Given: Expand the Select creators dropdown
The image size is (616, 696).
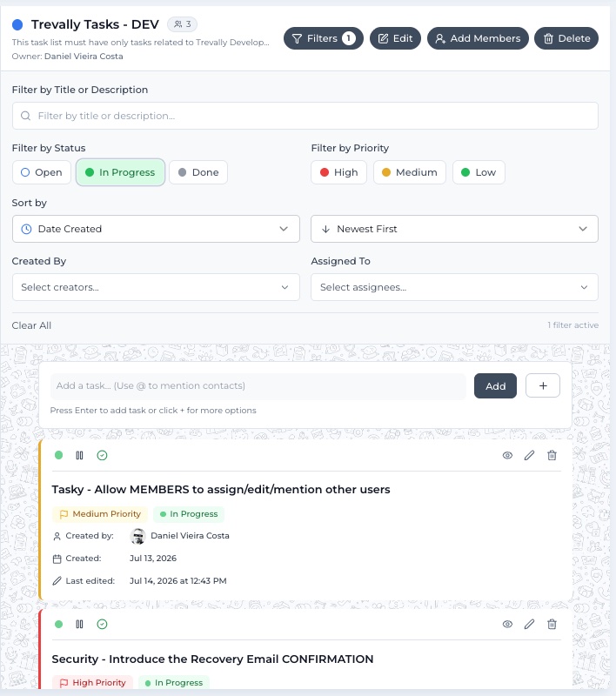Looking at the screenshot, I should point(156,287).
